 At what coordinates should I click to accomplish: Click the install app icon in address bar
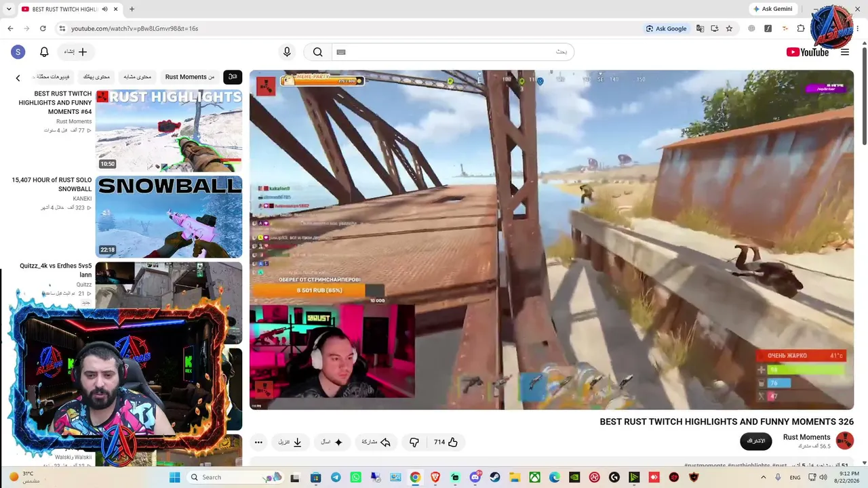(x=715, y=28)
